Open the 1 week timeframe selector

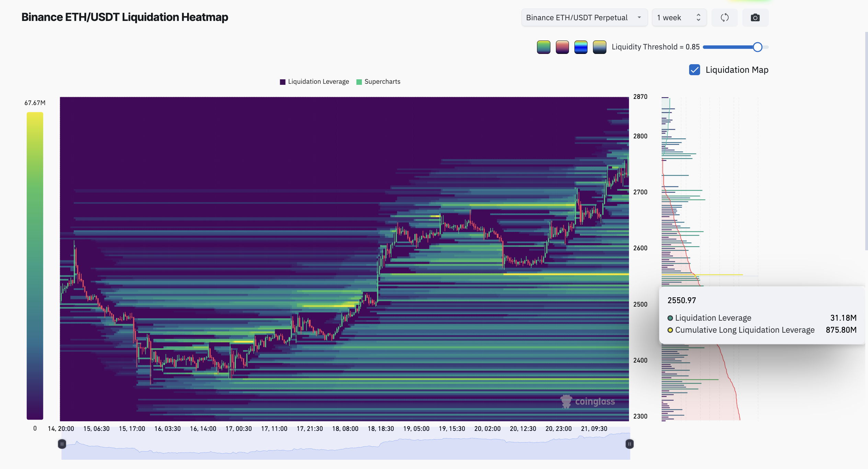pyautogui.click(x=679, y=18)
